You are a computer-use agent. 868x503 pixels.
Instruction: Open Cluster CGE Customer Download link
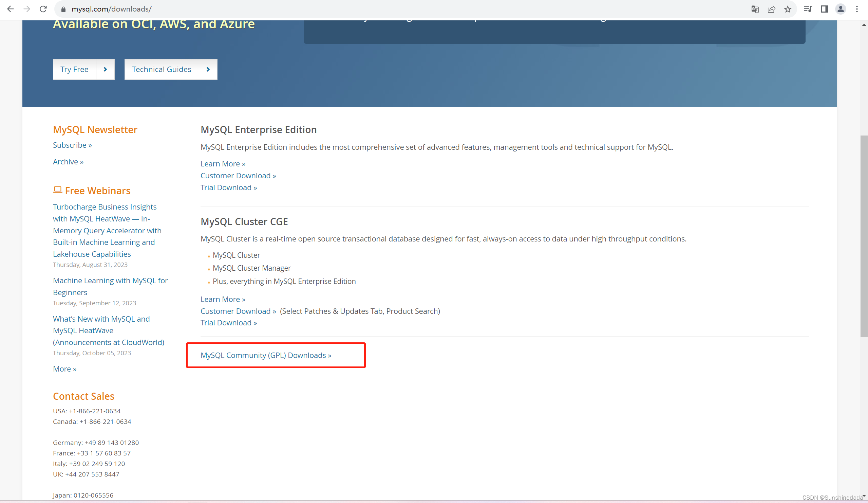click(238, 311)
